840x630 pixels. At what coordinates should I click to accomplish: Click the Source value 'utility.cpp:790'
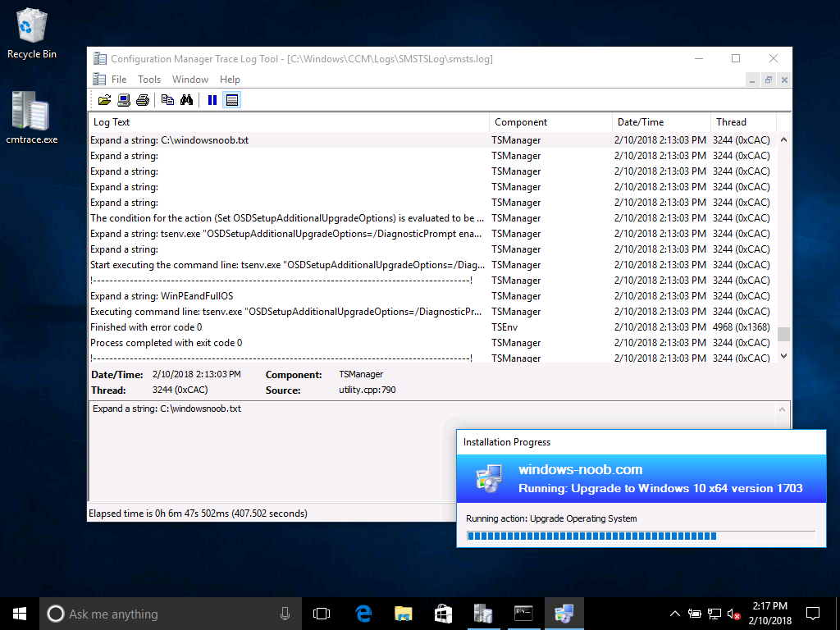tap(367, 390)
